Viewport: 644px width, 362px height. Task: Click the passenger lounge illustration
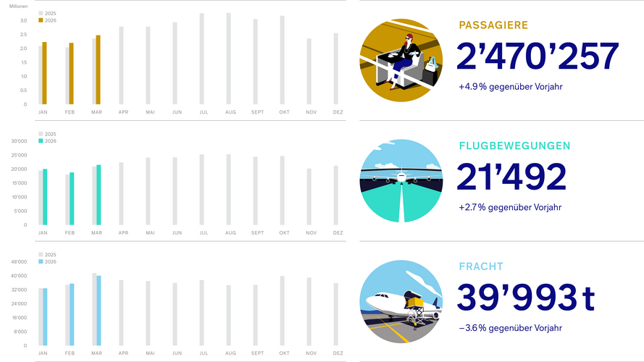click(401, 60)
